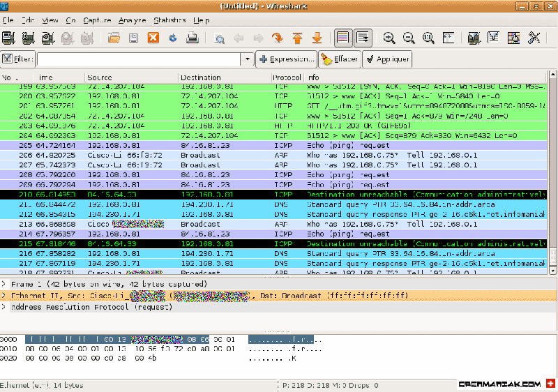558x392 pixels.
Task: Go forward in packet history
Action: coord(258,38)
